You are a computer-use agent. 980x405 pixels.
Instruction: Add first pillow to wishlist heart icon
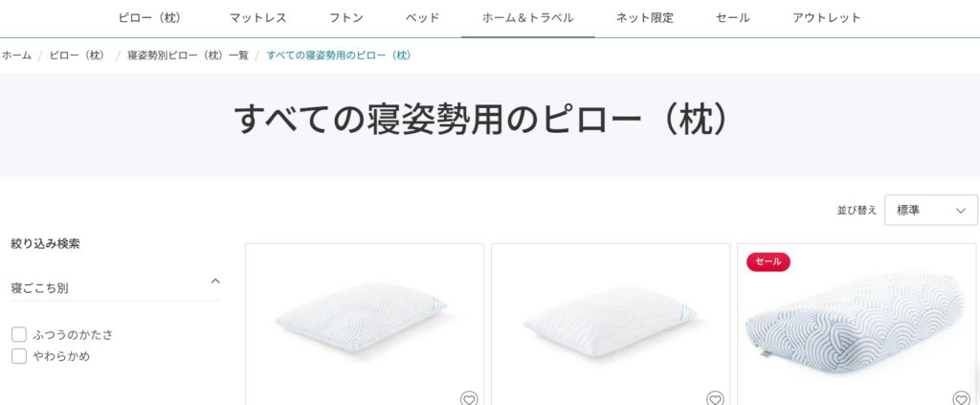click(x=469, y=398)
